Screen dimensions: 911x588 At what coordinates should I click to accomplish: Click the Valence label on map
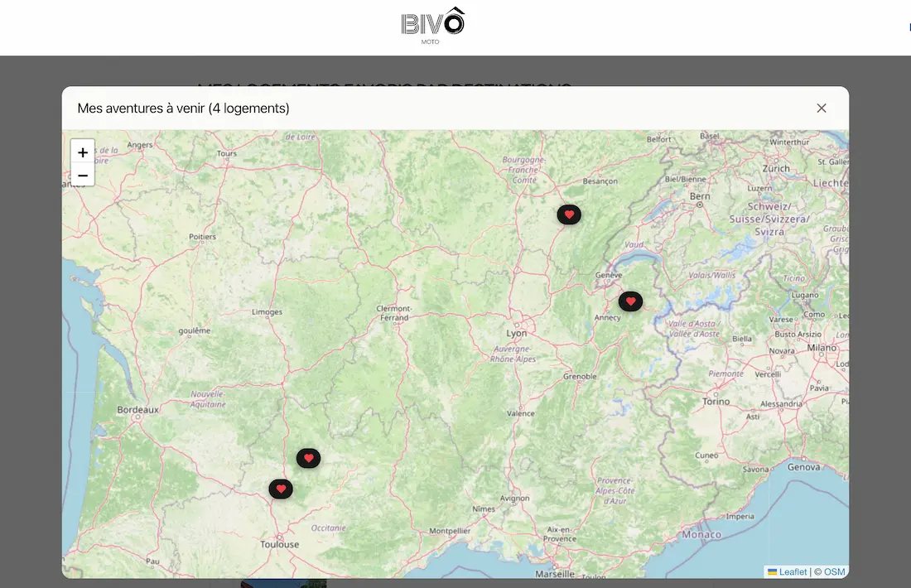coord(521,414)
